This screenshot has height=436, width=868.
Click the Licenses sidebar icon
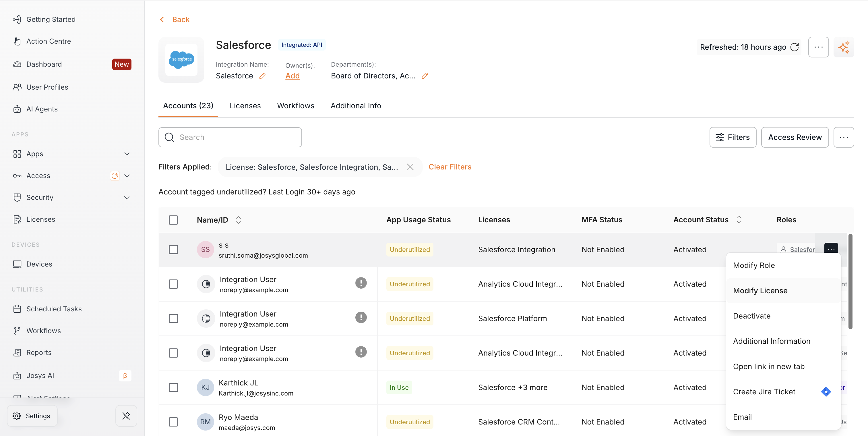[17, 219]
